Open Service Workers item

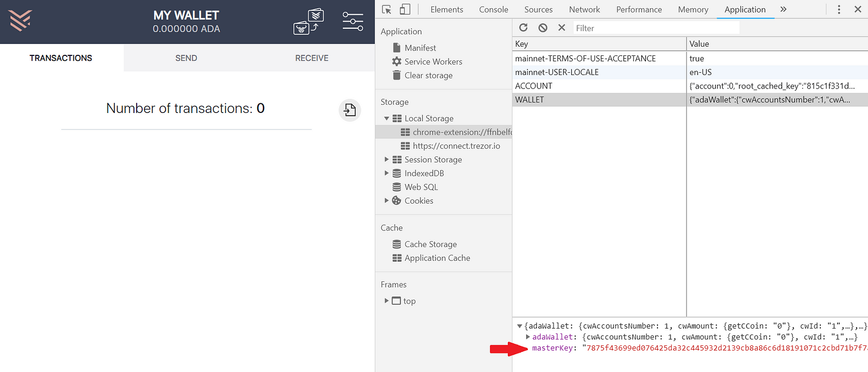(433, 61)
